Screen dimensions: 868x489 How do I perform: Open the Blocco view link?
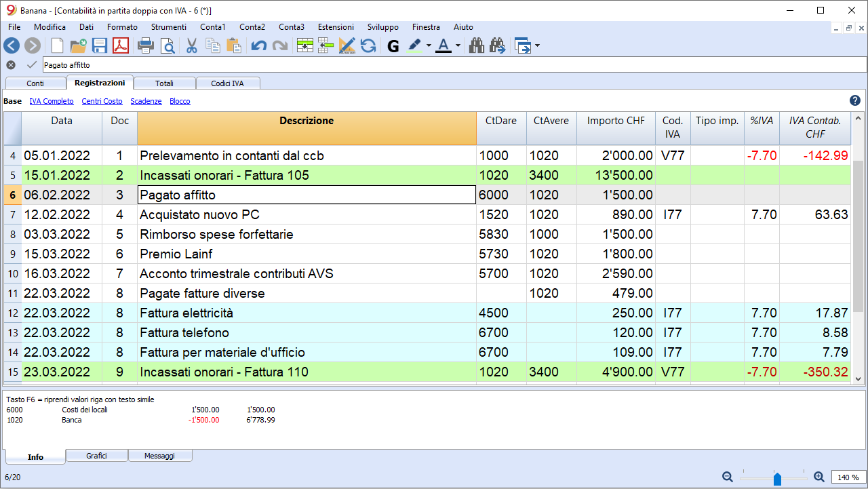180,101
